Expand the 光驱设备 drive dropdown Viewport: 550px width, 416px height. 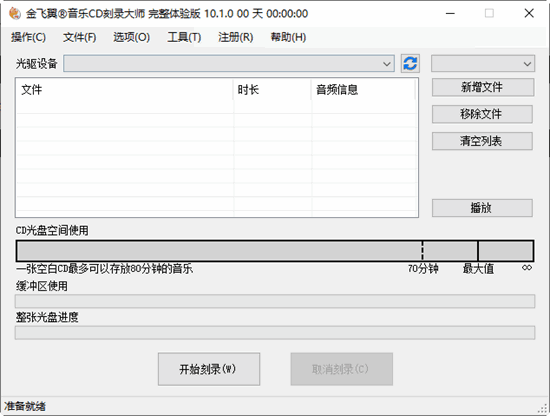(229, 64)
